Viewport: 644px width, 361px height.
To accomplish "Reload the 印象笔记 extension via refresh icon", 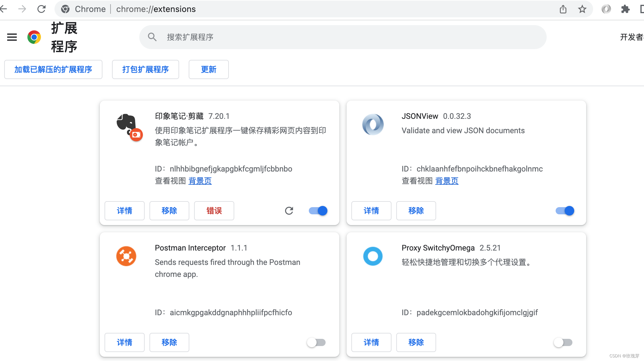I will (289, 211).
